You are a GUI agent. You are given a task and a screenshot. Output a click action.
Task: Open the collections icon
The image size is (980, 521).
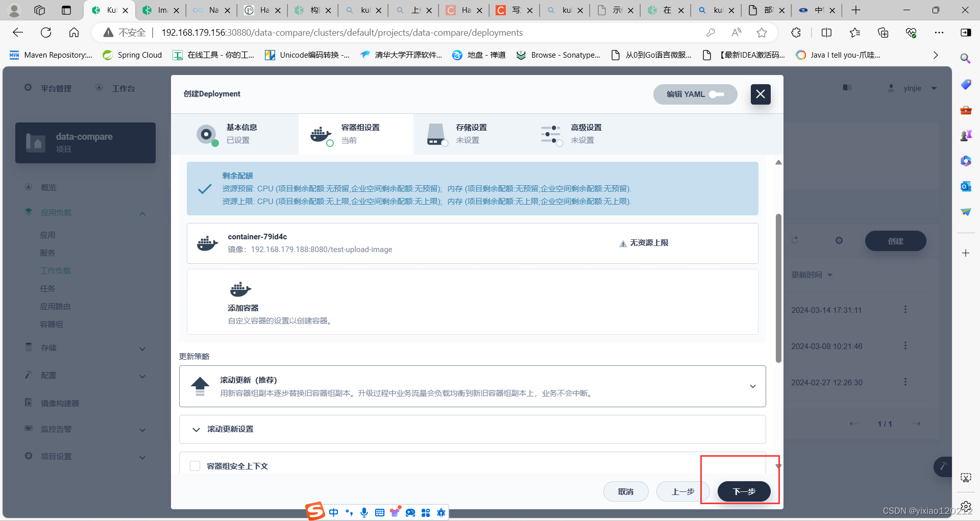tap(883, 33)
